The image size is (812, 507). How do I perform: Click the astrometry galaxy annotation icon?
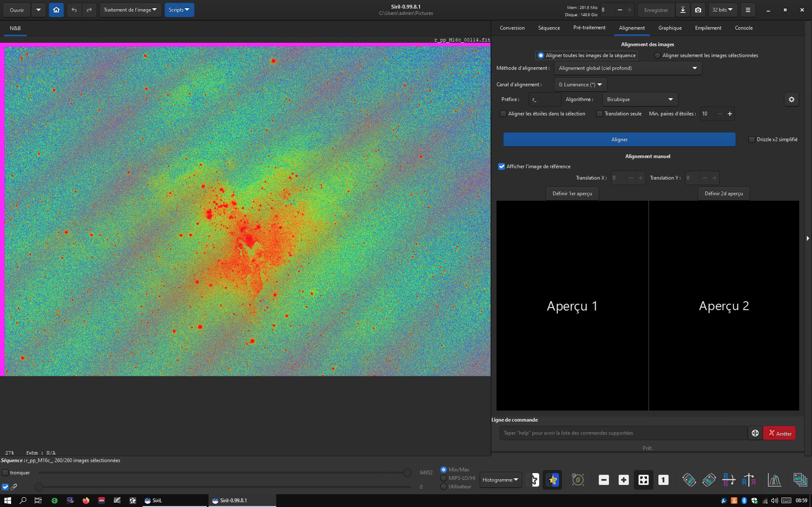click(x=578, y=480)
